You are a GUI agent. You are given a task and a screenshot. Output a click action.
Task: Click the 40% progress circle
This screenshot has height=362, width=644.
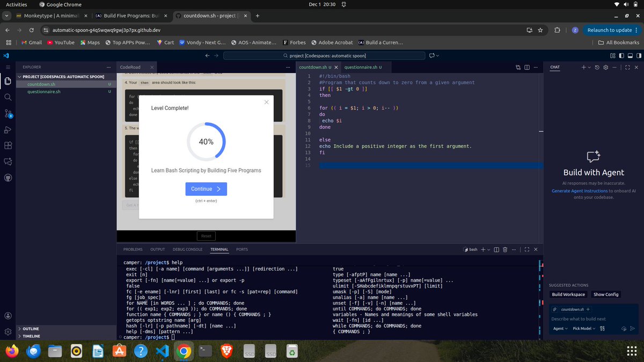click(206, 142)
